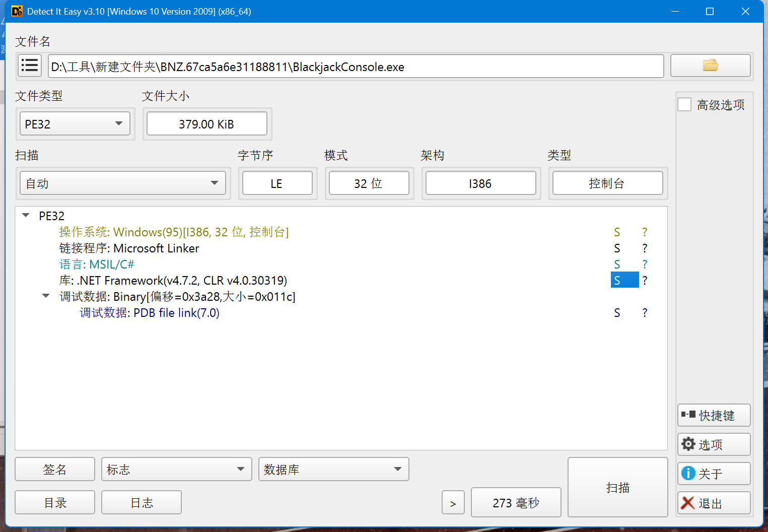Viewport: 768px width, 532px height.
Task: Click the S button for Microsoft Linker row
Action: (x=617, y=248)
